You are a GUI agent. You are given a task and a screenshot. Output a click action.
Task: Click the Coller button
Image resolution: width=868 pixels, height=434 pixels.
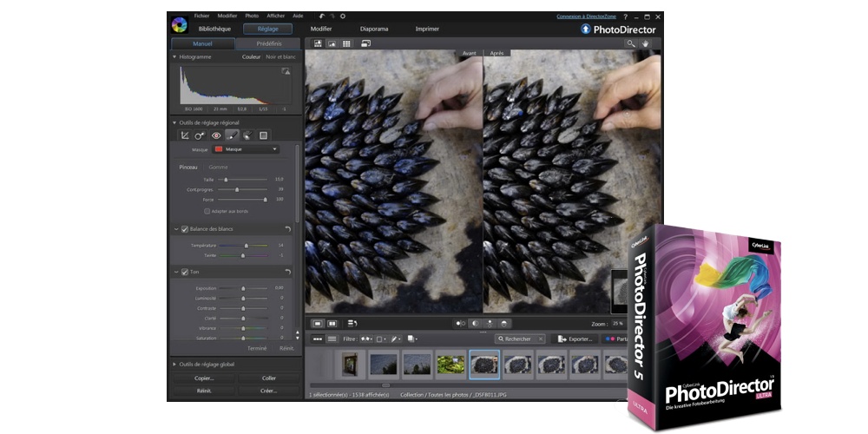(x=269, y=378)
